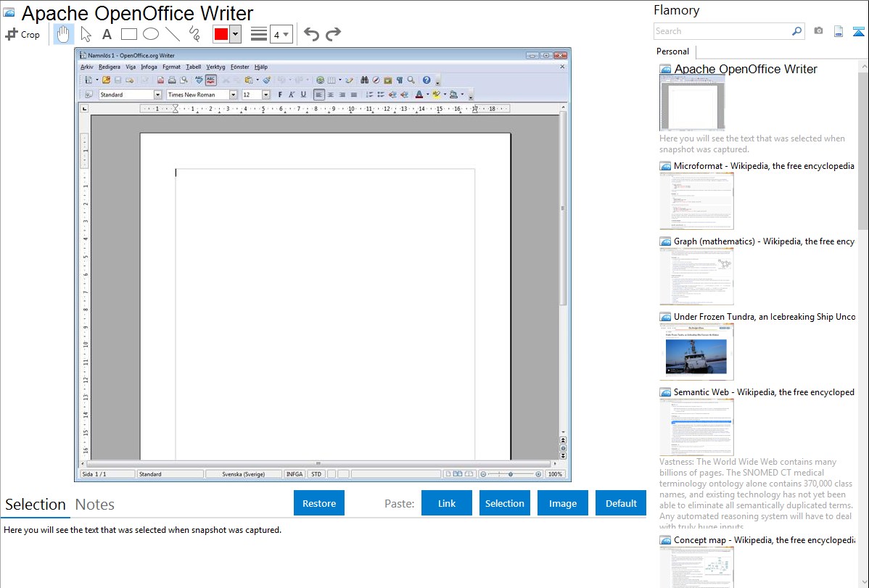Click the Writer print icon
The height and width of the screenshot is (588, 869).
172,80
